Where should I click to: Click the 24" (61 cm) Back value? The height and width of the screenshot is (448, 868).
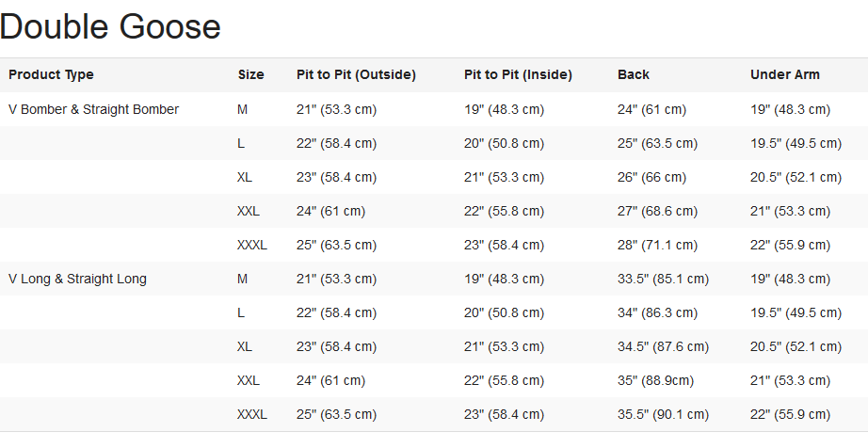click(x=651, y=109)
